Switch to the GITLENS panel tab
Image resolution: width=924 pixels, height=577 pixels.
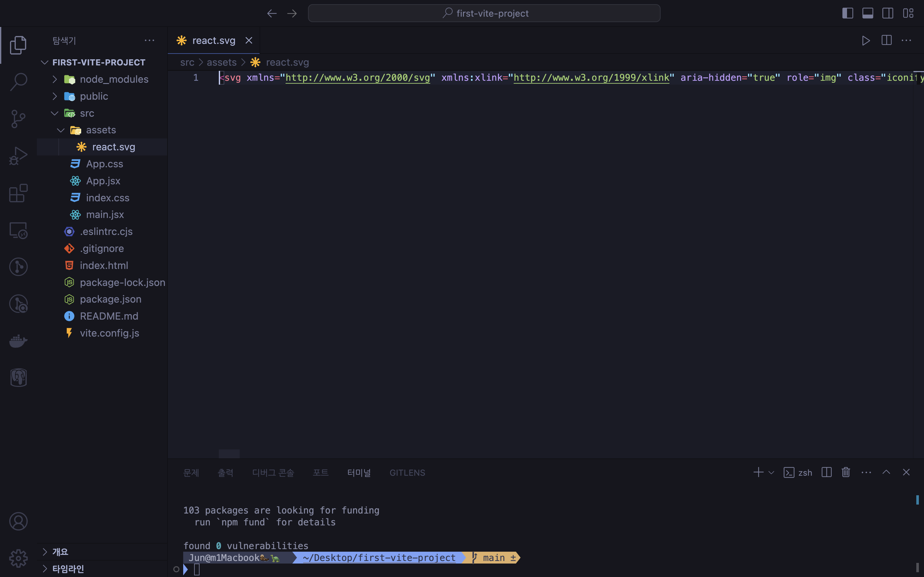point(407,472)
